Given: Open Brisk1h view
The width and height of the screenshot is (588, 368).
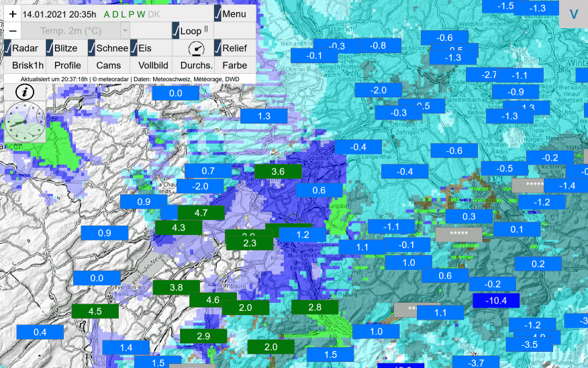Looking at the screenshot, I should pyautogui.click(x=28, y=65).
